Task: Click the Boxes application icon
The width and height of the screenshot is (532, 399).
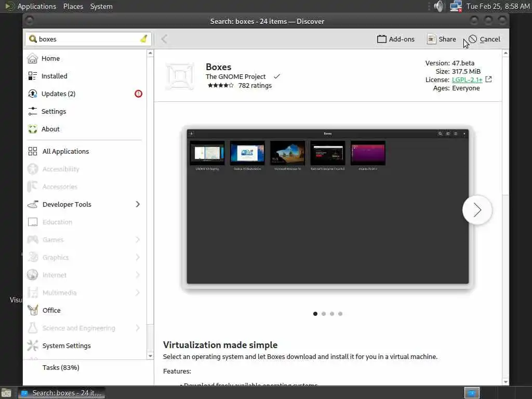Action: pyautogui.click(x=180, y=76)
